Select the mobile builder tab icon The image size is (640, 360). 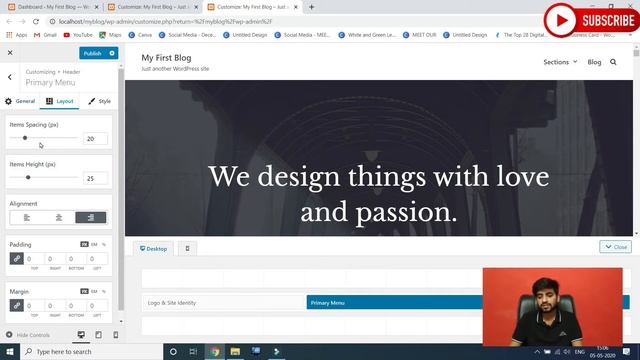pyautogui.click(x=187, y=248)
